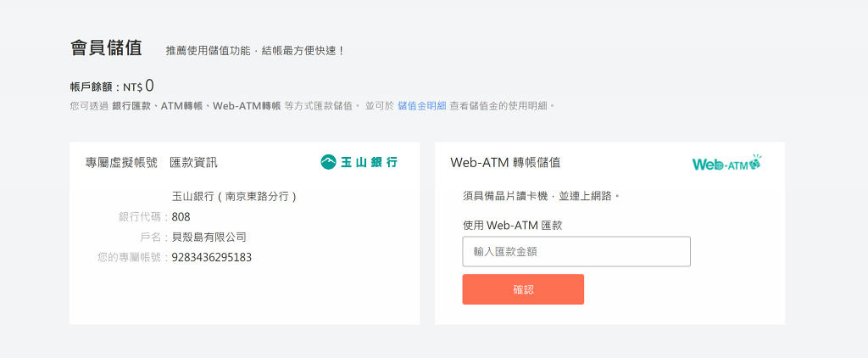
Task: Click the 推薦使用儲值功能 subtitle text
Action: 256,50
